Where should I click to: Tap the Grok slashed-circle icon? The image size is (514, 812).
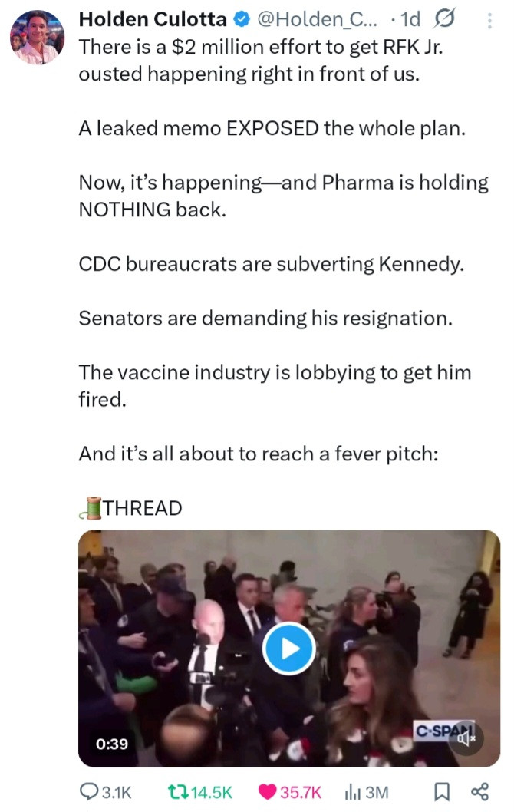coord(443,18)
